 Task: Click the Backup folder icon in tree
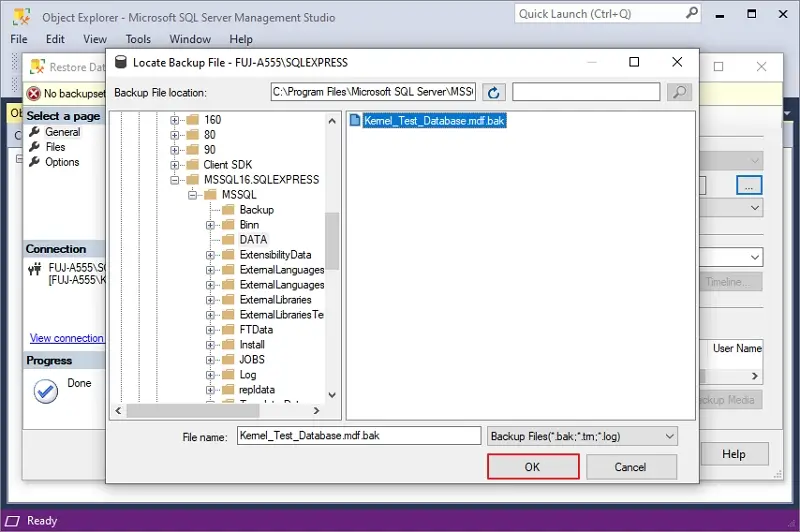pyautogui.click(x=229, y=210)
